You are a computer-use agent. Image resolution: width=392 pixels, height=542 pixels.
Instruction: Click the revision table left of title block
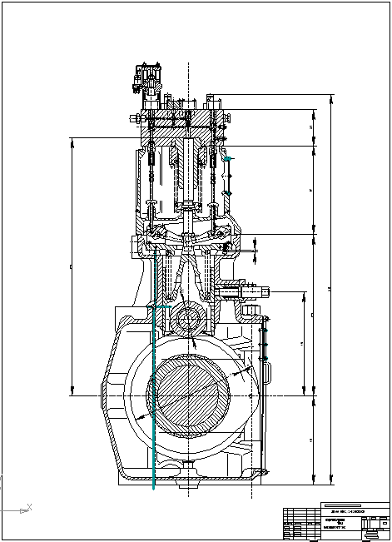click(302, 524)
